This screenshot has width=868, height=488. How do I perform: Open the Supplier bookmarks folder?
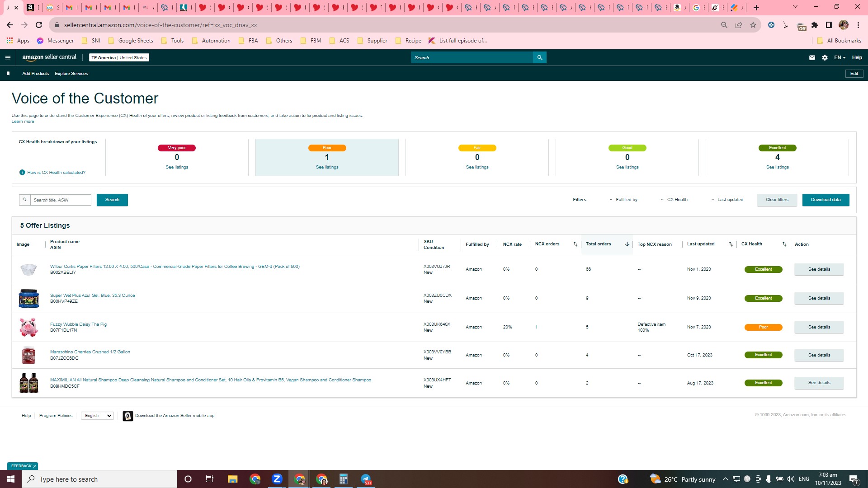coord(372,41)
